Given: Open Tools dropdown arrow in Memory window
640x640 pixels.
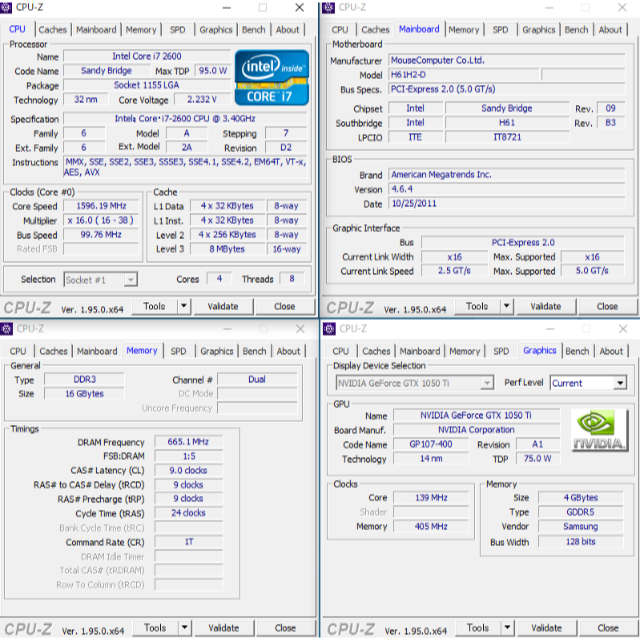Looking at the screenshot, I should coord(184,627).
